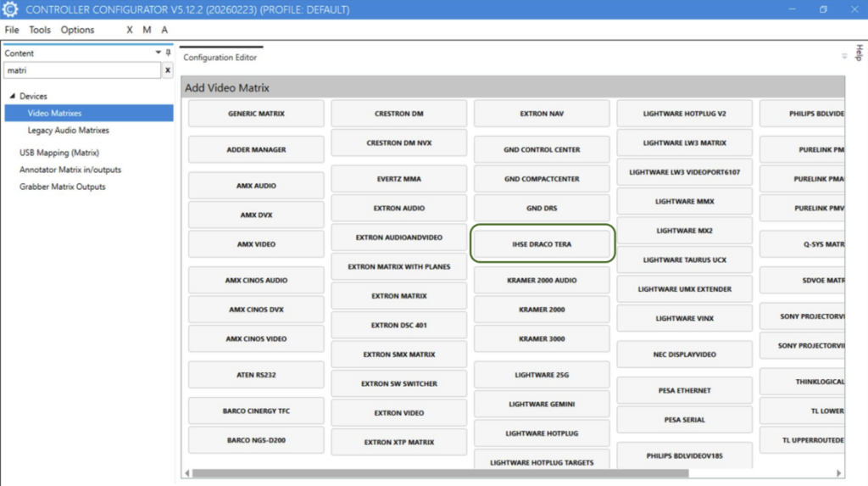Open Content panel options dropdown arrow

click(158, 53)
